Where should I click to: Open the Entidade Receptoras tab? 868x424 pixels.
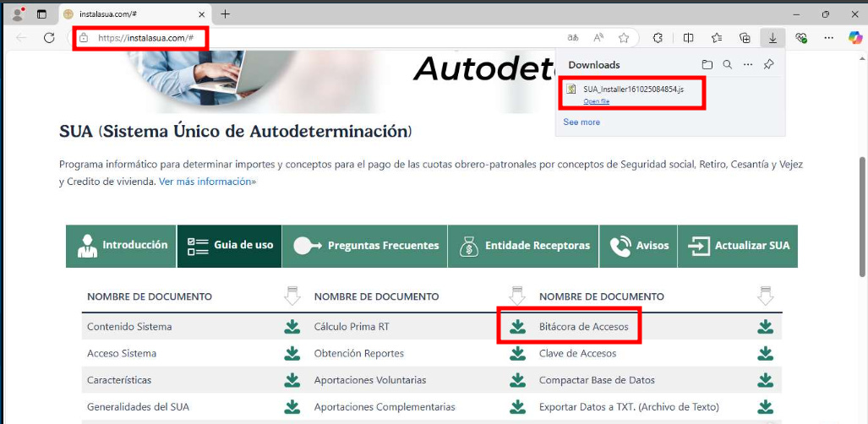pos(523,246)
